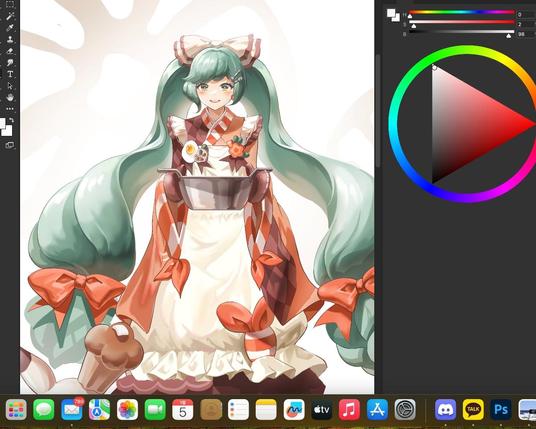The width and height of the screenshot is (536, 429).
Task: Swap foreground and background colors arrow
Action: point(11,120)
